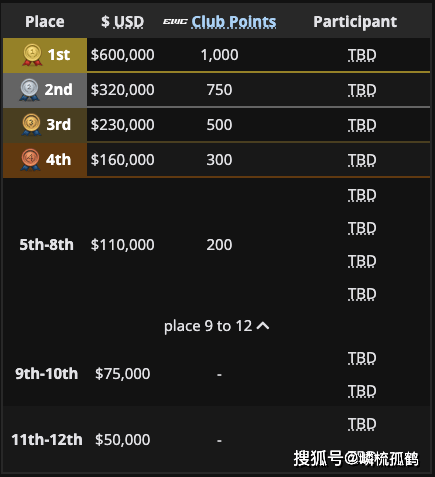Click the TBD participant for 1st place
This screenshot has height=477, width=435.
point(362,55)
